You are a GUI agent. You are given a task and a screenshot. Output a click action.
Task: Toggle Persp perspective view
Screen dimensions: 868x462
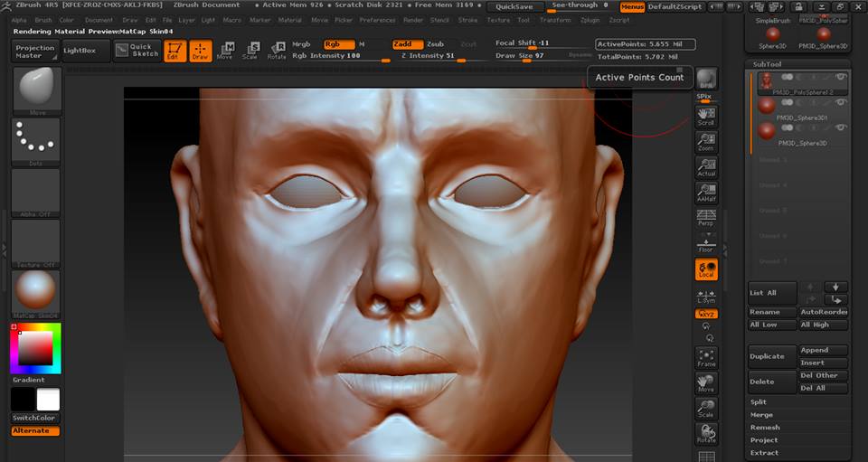(706, 218)
